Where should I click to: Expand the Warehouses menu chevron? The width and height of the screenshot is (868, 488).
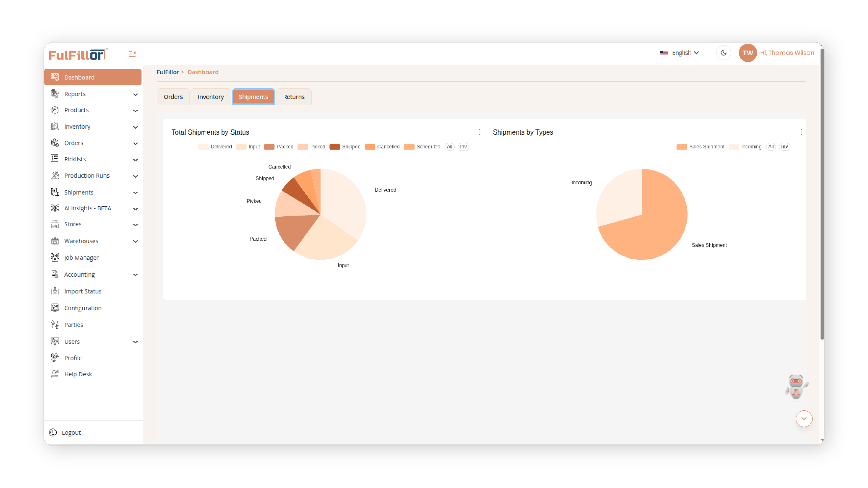pos(136,241)
